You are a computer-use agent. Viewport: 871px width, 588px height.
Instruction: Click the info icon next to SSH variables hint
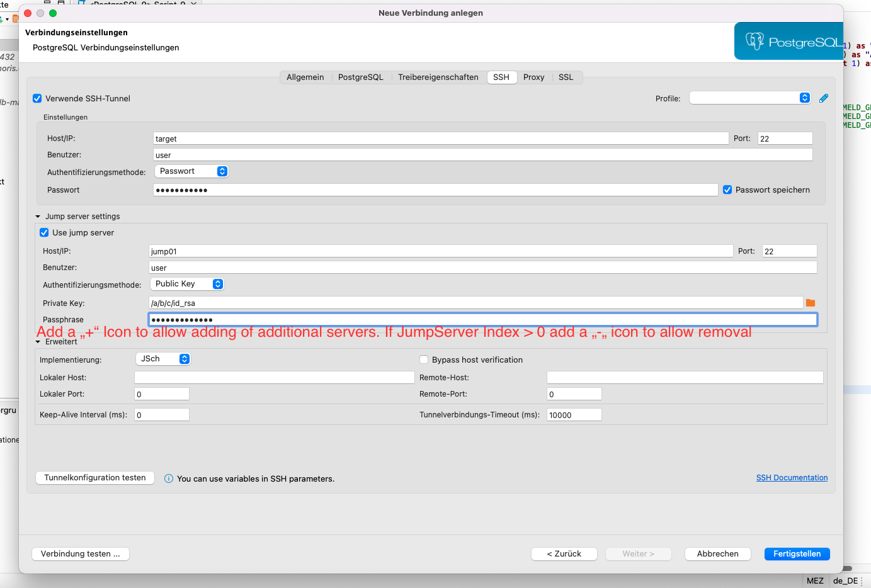(169, 478)
